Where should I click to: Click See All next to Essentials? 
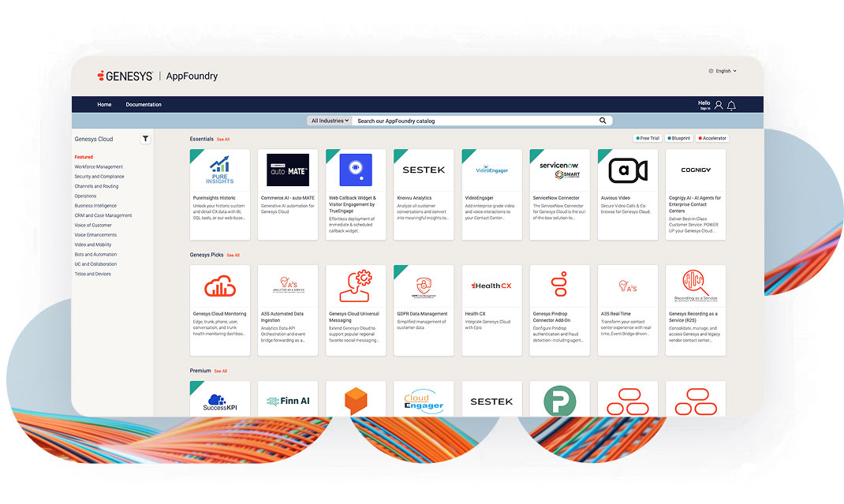tap(223, 140)
